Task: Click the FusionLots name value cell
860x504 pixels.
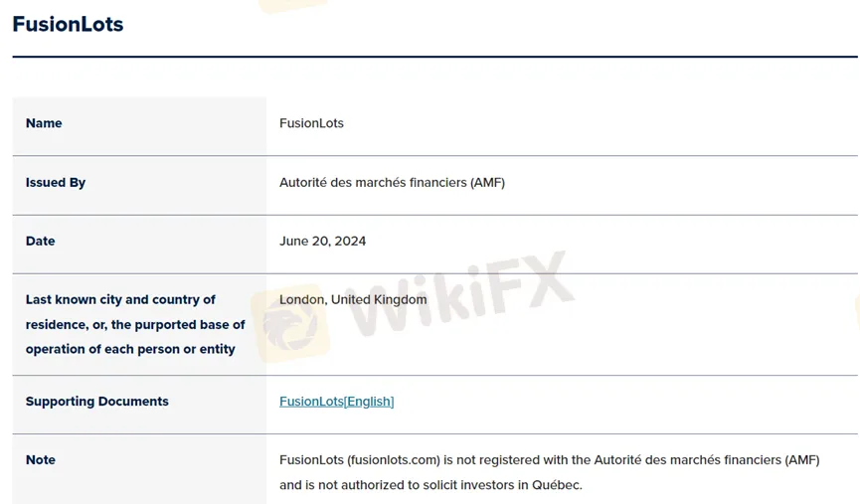Action: tap(311, 123)
